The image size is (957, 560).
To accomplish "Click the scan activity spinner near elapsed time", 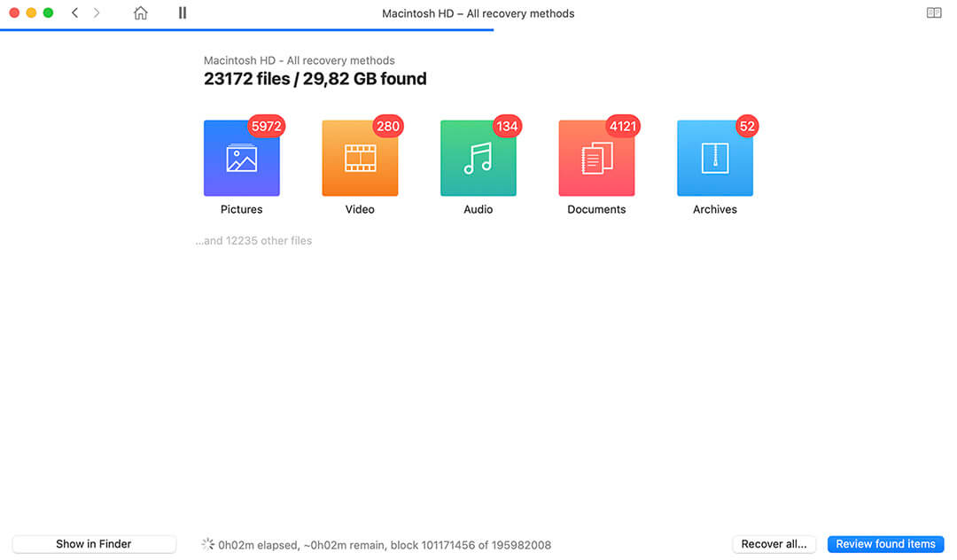I will [207, 544].
